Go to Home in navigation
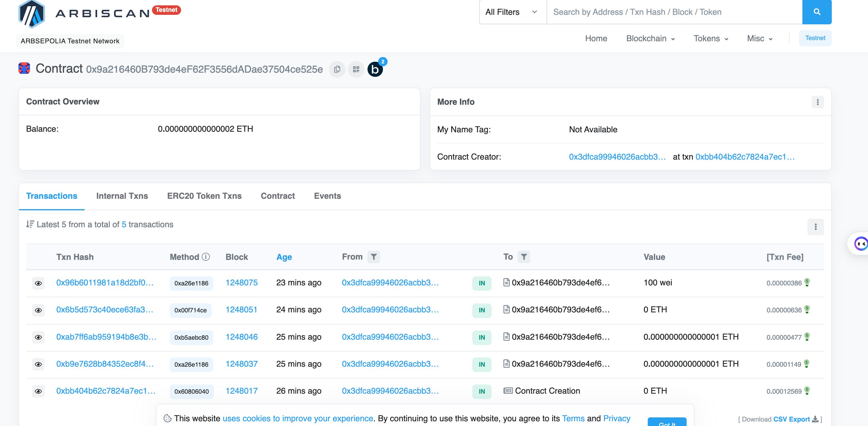The width and height of the screenshot is (868, 426). pos(596,38)
